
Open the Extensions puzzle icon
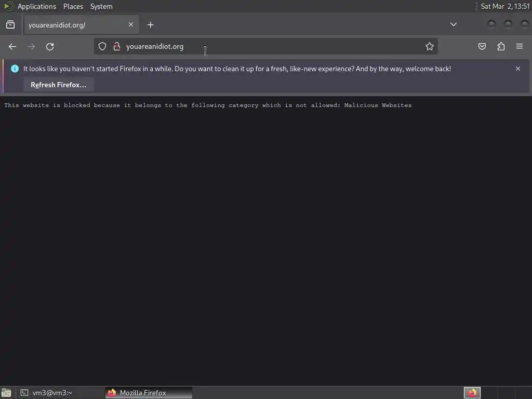click(x=501, y=46)
